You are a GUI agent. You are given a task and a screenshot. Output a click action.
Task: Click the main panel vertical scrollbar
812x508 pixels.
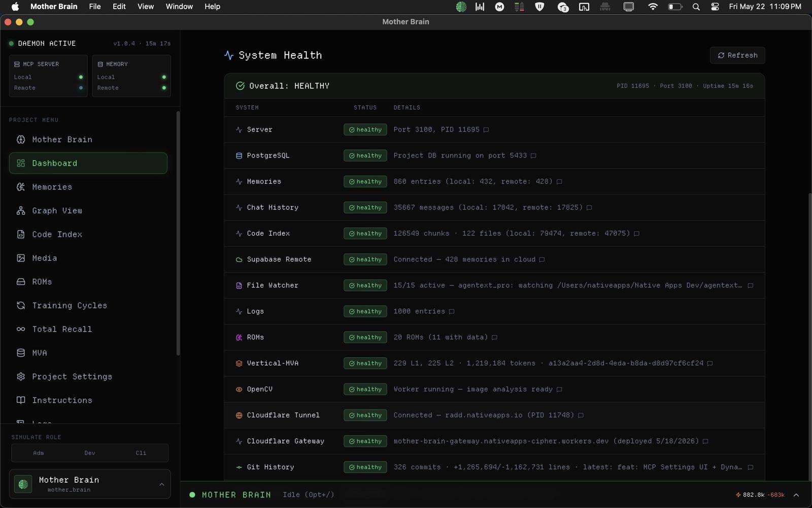[809, 336]
